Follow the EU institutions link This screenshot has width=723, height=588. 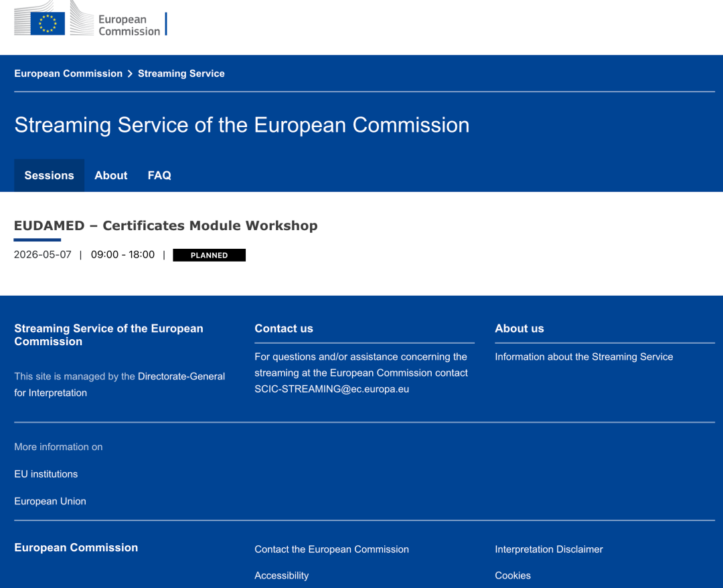pyautogui.click(x=46, y=474)
